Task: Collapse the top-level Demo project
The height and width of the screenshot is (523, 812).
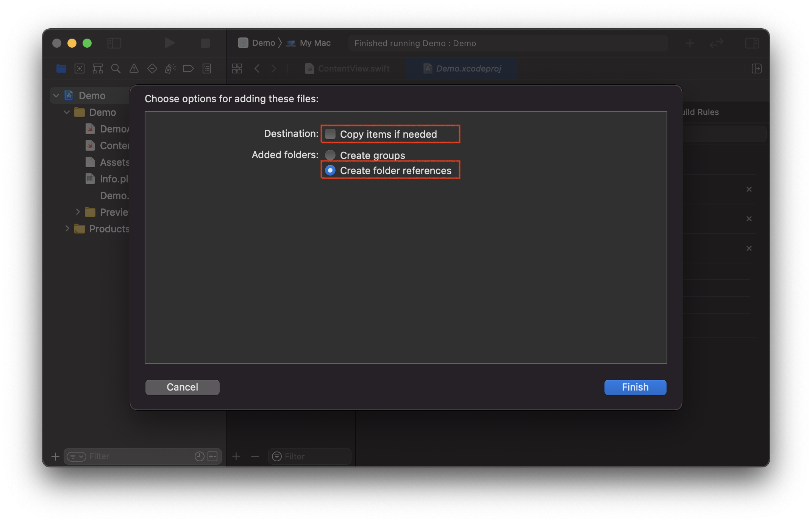Action: pos(56,96)
